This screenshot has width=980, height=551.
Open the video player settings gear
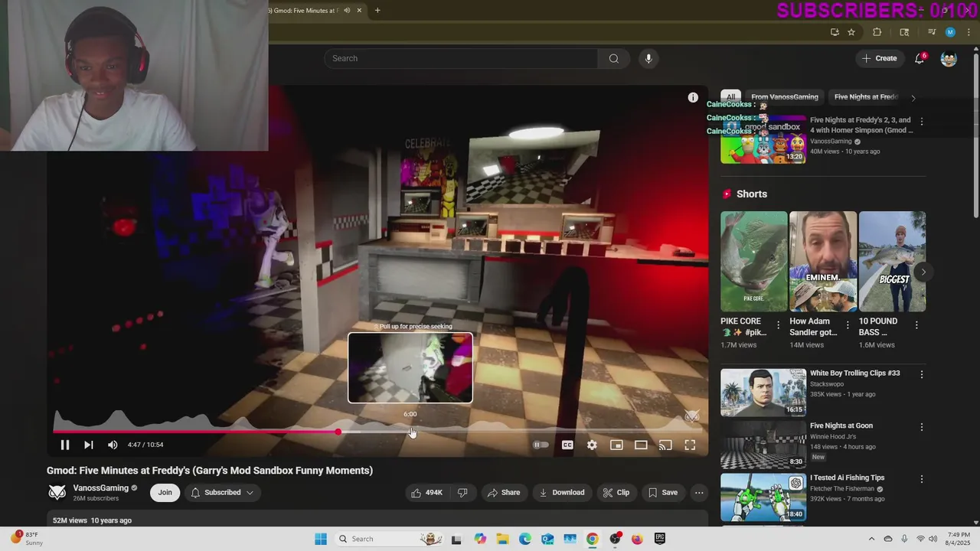(x=592, y=445)
